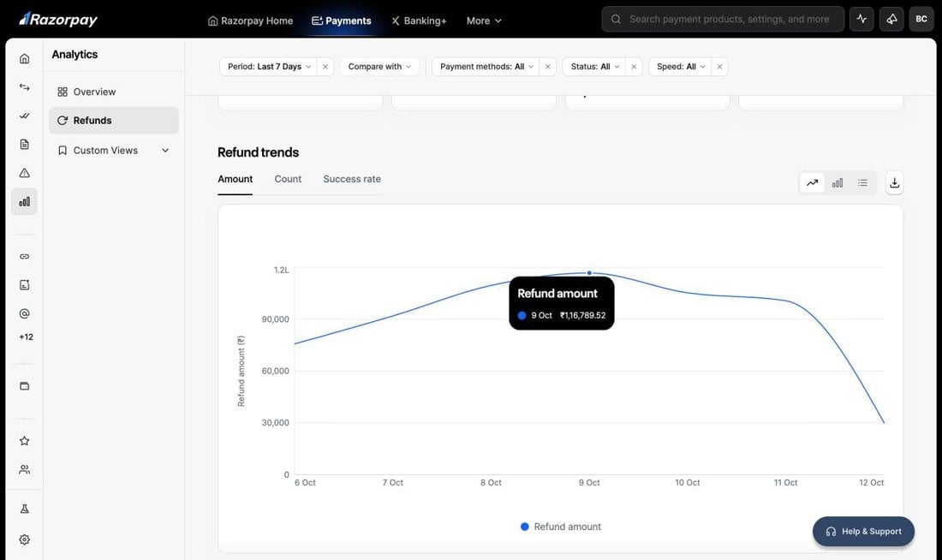Image resolution: width=942 pixels, height=560 pixels.
Task: Open the payment pages sidebar icon
Action: coord(24,285)
